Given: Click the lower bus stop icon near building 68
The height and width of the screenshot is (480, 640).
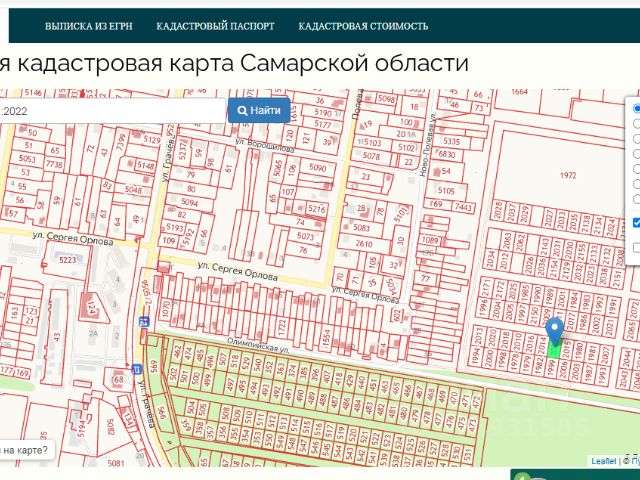Looking at the screenshot, I should tap(136, 369).
